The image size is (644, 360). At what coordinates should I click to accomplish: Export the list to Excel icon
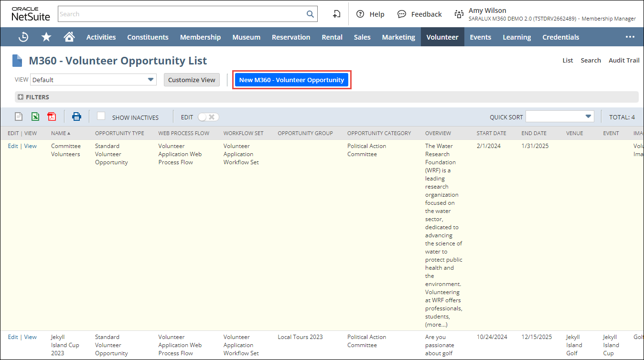35,116
